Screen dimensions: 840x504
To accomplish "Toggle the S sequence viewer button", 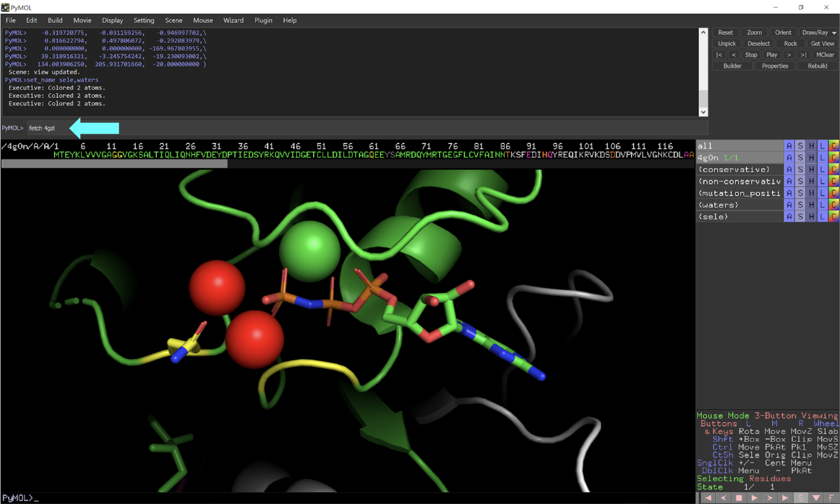I will click(800, 498).
